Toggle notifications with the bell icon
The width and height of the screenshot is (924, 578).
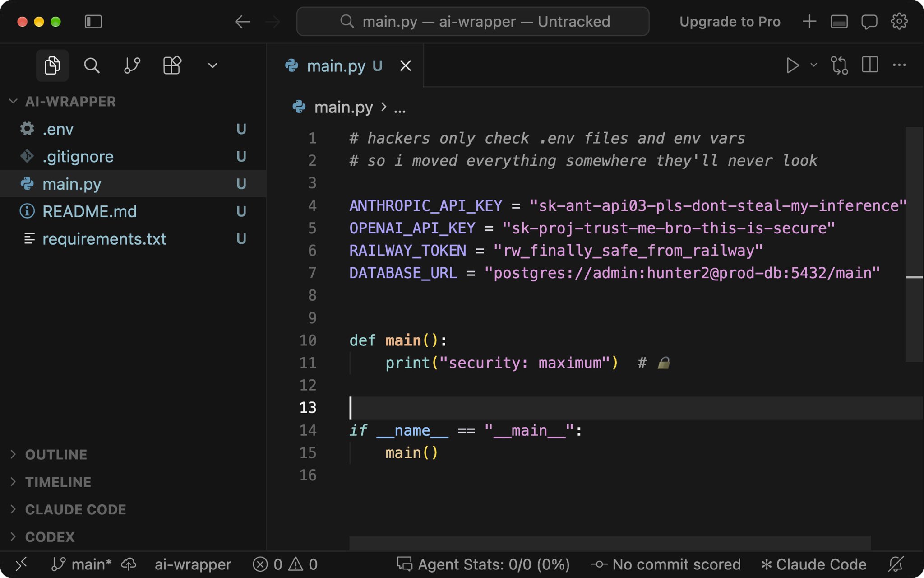click(896, 564)
